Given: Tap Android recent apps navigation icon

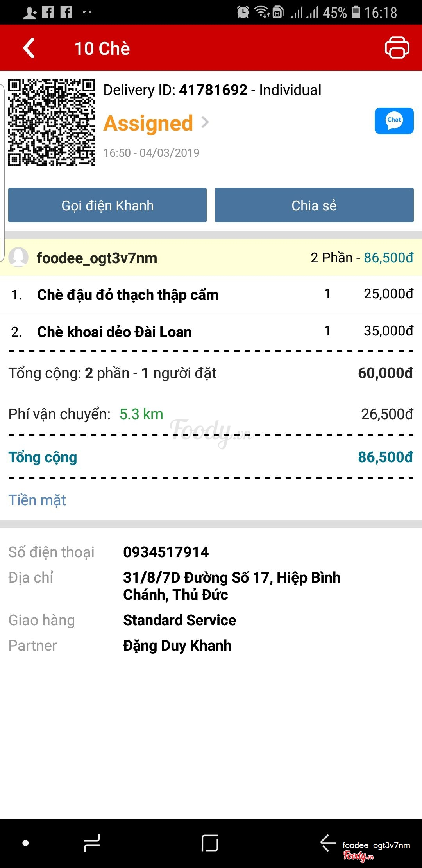Looking at the screenshot, I should coord(92,843).
